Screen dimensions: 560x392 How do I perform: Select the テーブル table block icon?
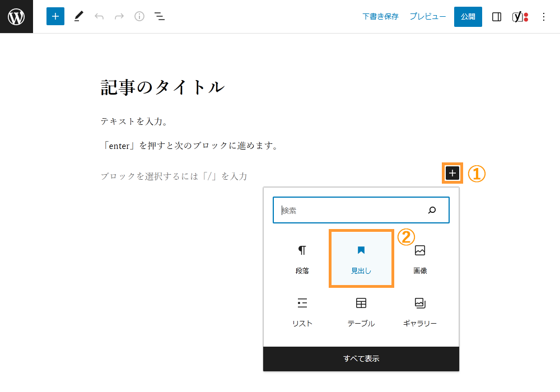[x=361, y=311]
